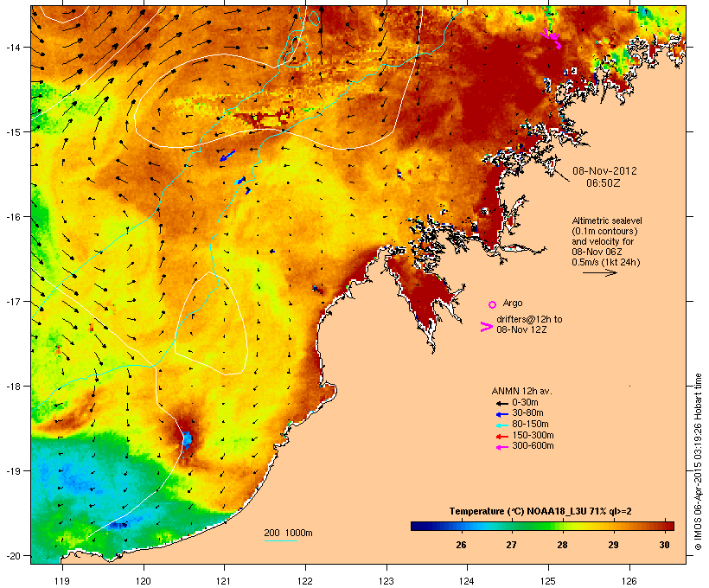This screenshot has height=588, width=709.
Task: Click the Argo legend label
Action: (x=513, y=303)
